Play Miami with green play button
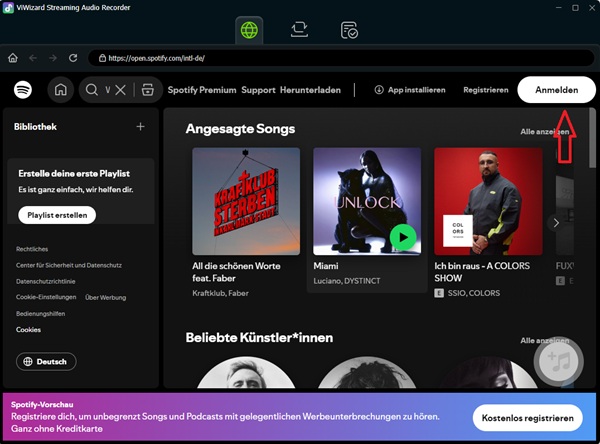This screenshot has width=600, height=444. tap(403, 237)
